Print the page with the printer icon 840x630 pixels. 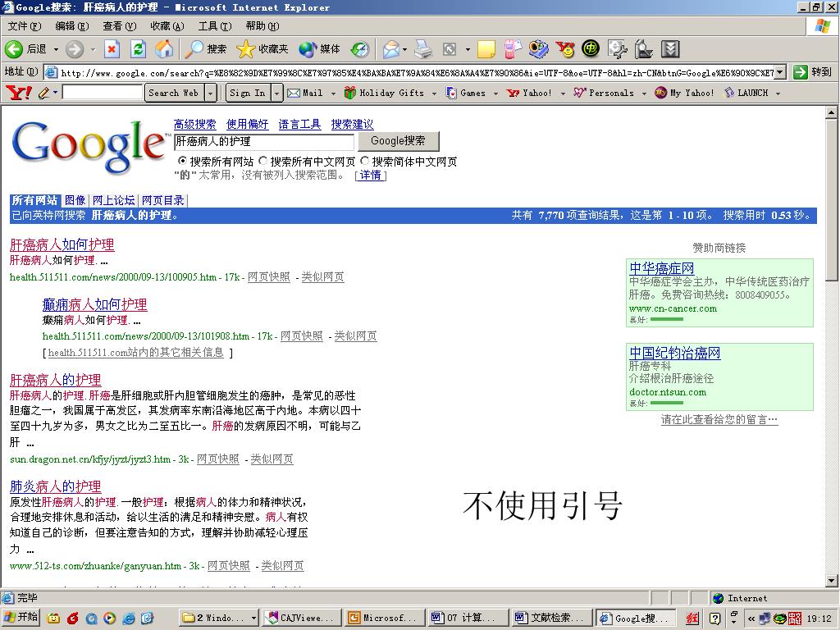(423, 49)
